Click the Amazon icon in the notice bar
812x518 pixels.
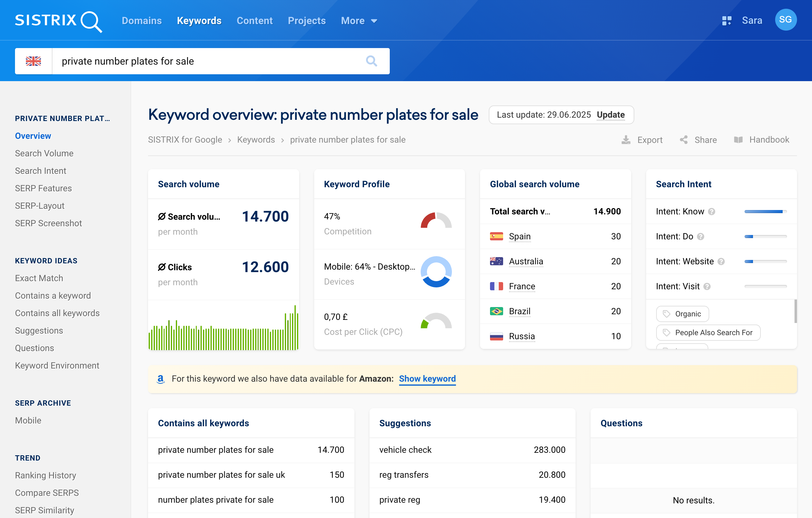point(161,379)
